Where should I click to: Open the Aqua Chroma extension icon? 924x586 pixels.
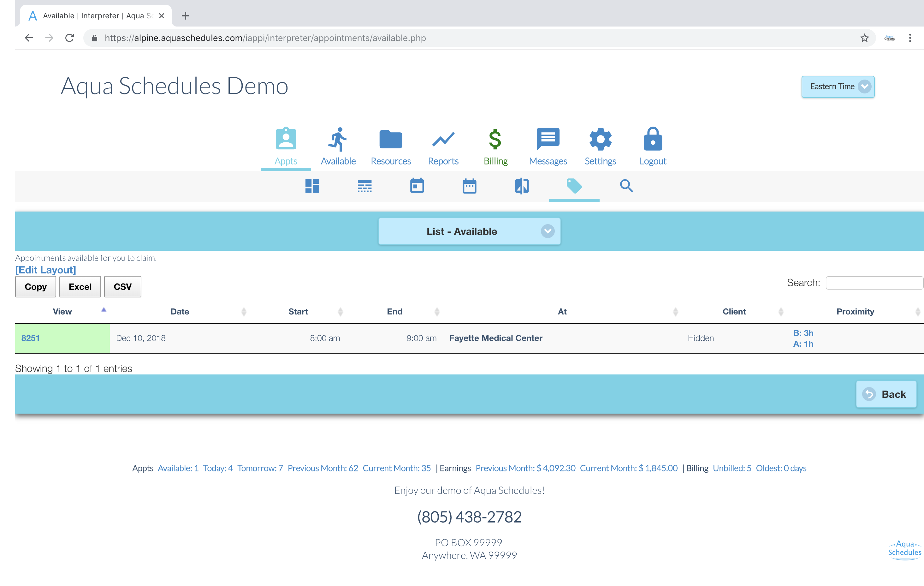point(890,38)
